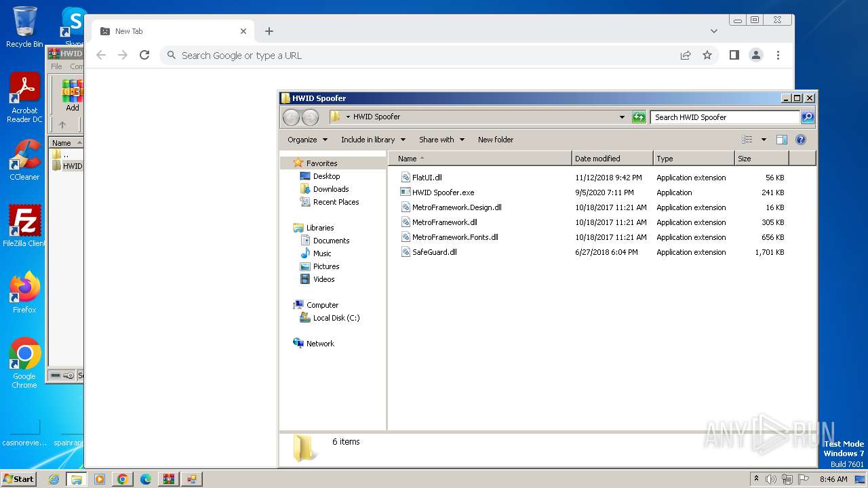Close the New Tab tab

[243, 31]
